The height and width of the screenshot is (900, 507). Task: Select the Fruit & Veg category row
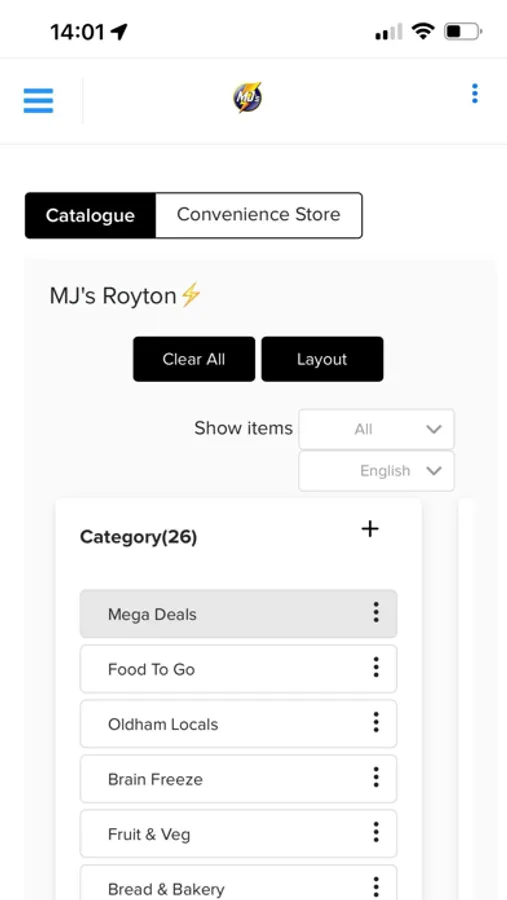point(238,833)
